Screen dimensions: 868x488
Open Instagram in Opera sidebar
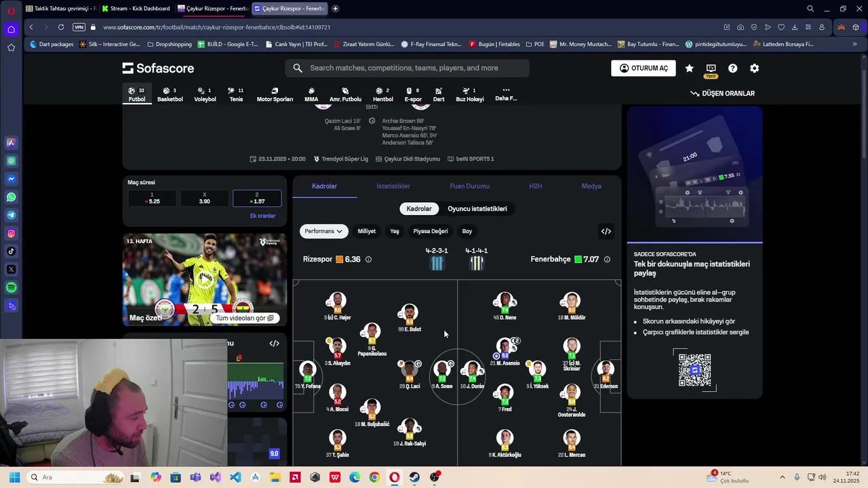pyautogui.click(x=11, y=234)
